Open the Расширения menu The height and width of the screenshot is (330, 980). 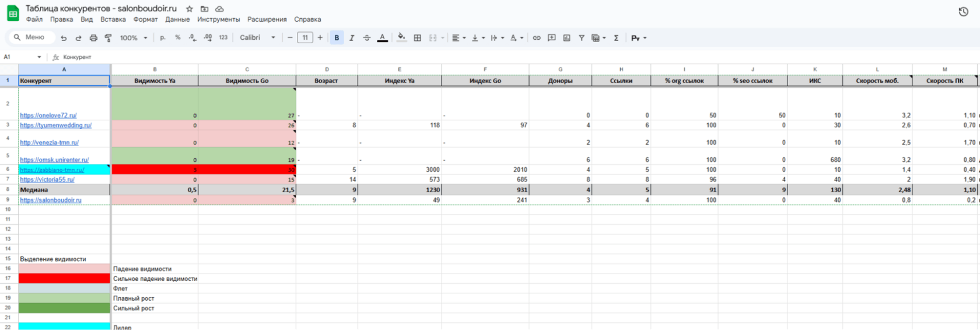(x=267, y=19)
